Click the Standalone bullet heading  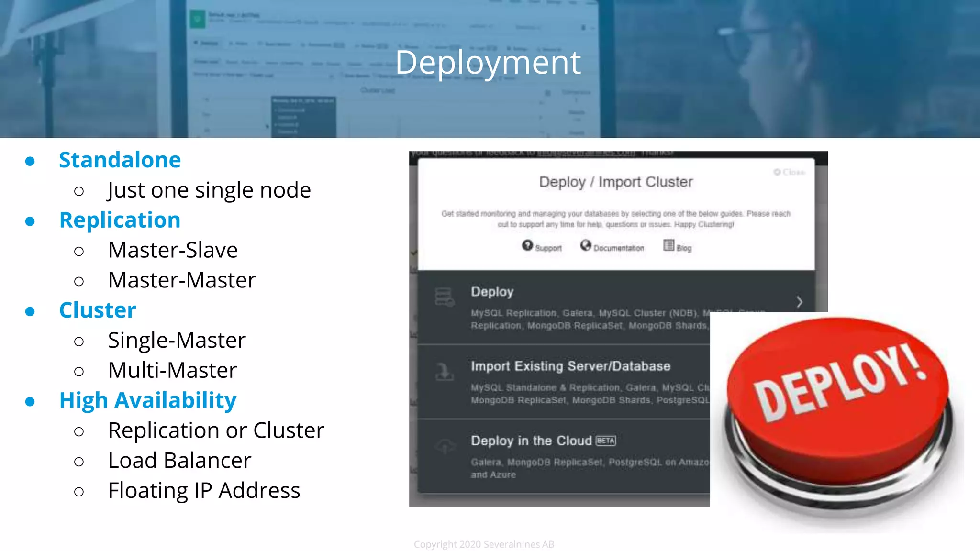[x=120, y=160]
